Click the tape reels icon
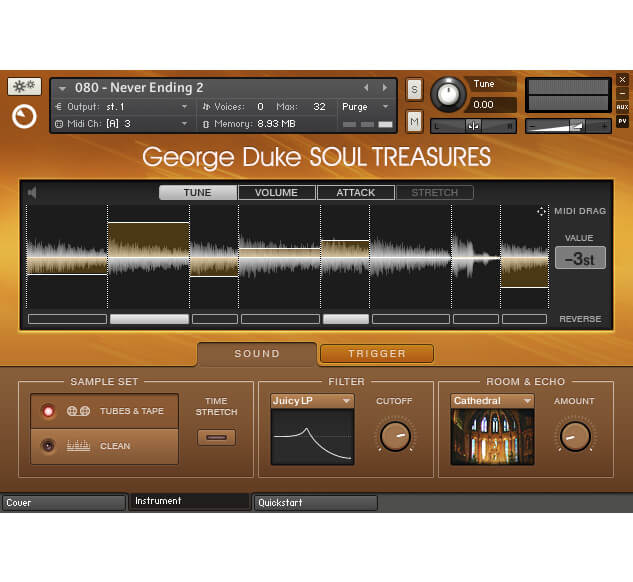 click(78, 411)
